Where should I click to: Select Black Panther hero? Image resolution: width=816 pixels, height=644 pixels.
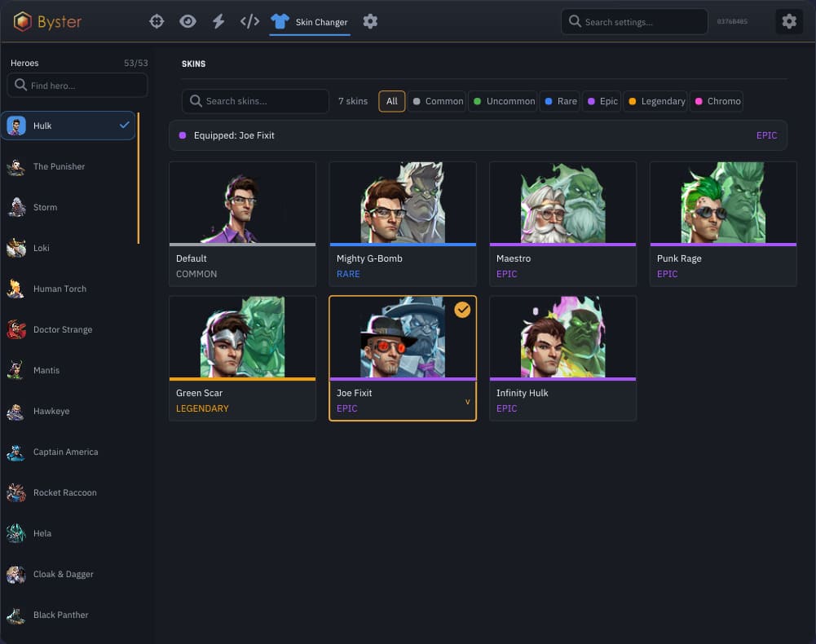[68, 615]
